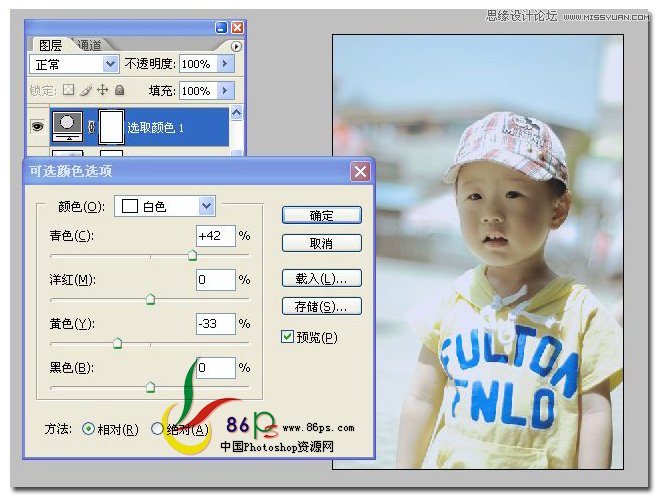The width and height of the screenshot is (660, 500).
Task: Switch to the 图层 layers tab
Action: [50, 45]
